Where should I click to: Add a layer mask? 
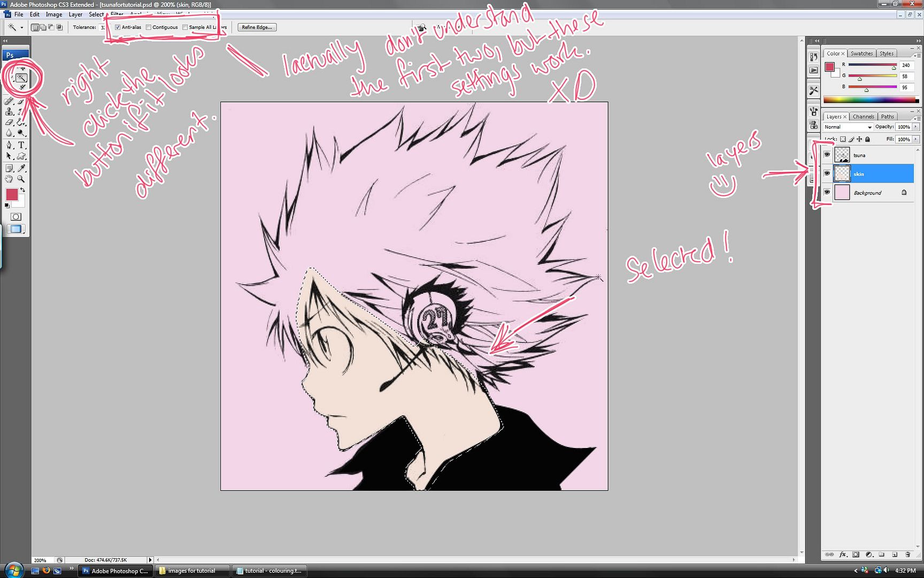(856, 554)
